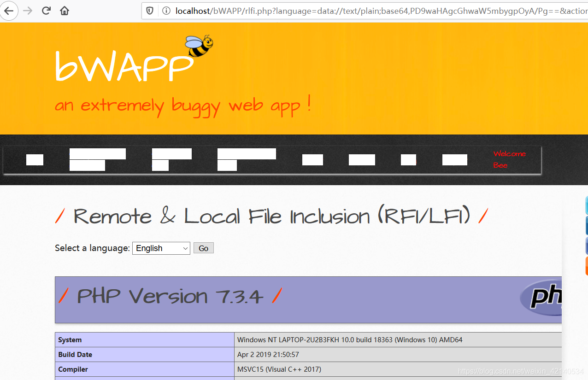
Task: Click the 'Apr 2 2019 21:50:57' value
Action: click(268, 355)
